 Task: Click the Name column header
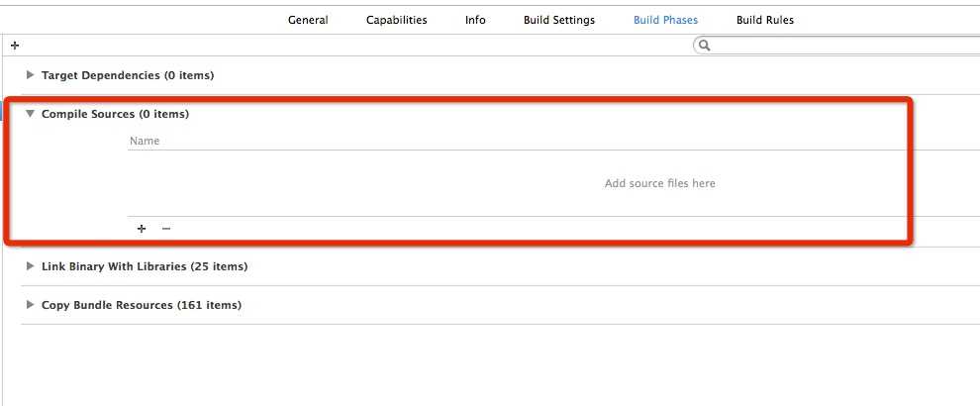(145, 141)
